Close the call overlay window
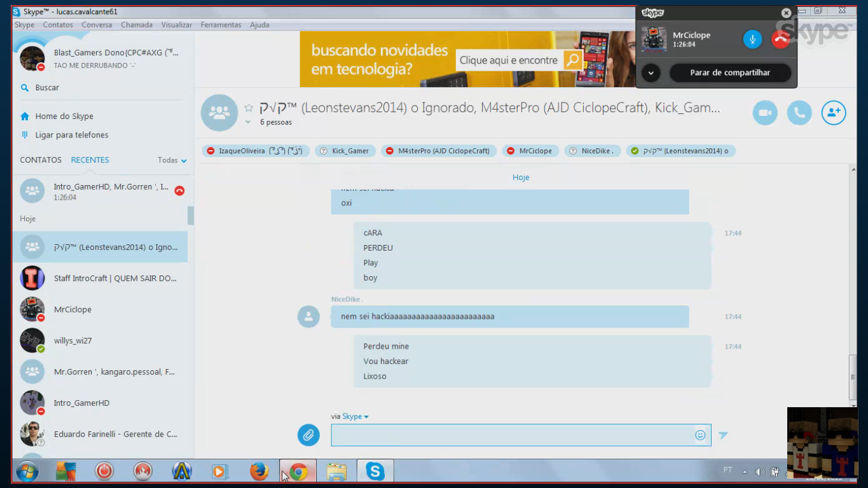This screenshot has width=868, height=488. (x=786, y=13)
